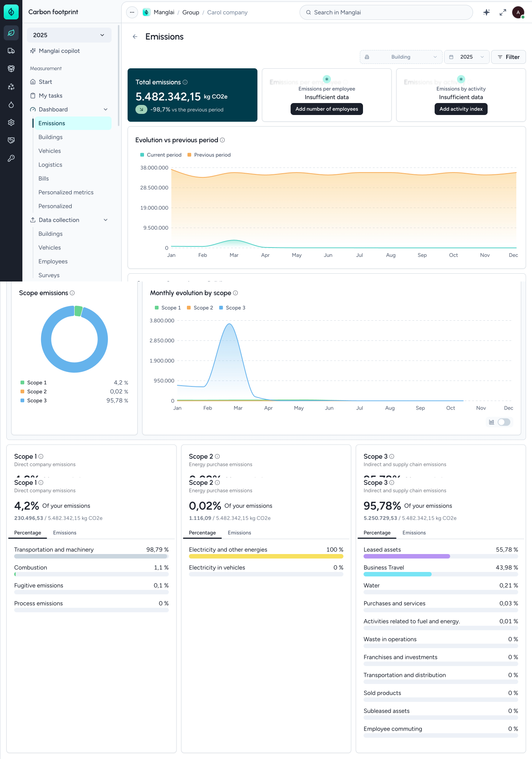Click the expand fullscreen arrows icon
This screenshot has height=759, width=532.
pyautogui.click(x=503, y=12)
